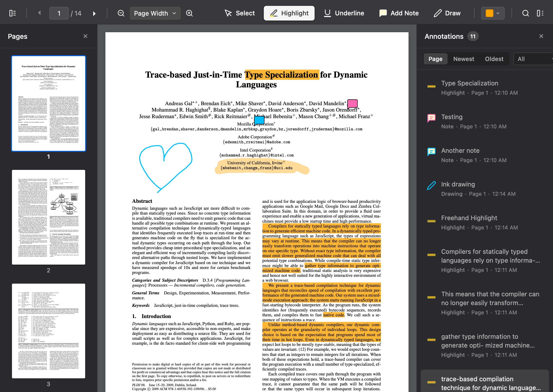Sort annotations by Newest
This screenshot has width=553, height=392.
pos(463,59)
